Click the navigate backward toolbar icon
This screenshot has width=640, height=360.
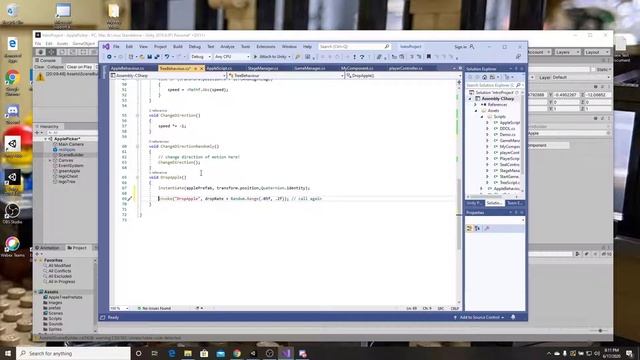(109, 57)
